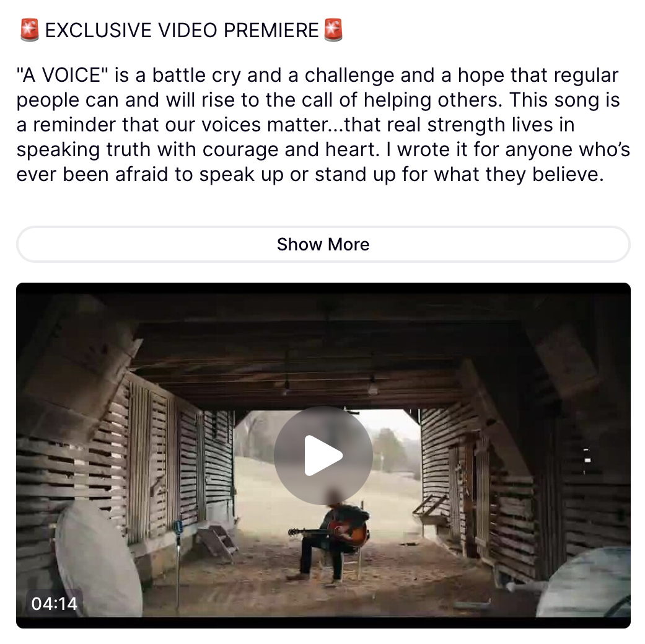Expand the post with Show More
645x644 pixels.
[323, 244]
